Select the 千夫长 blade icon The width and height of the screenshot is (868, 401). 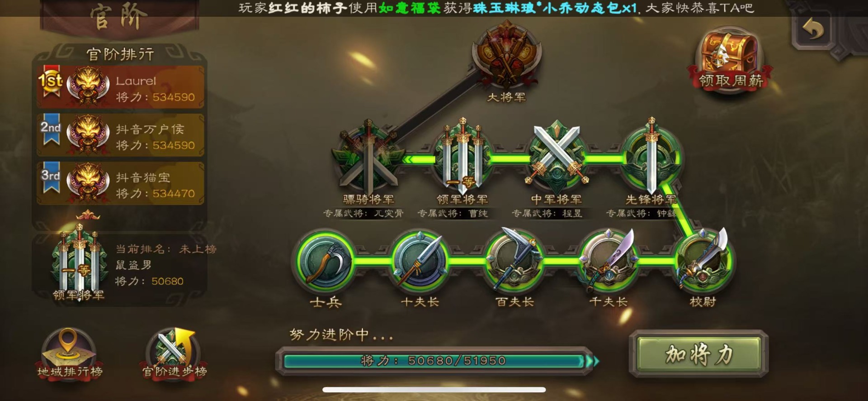tap(609, 260)
